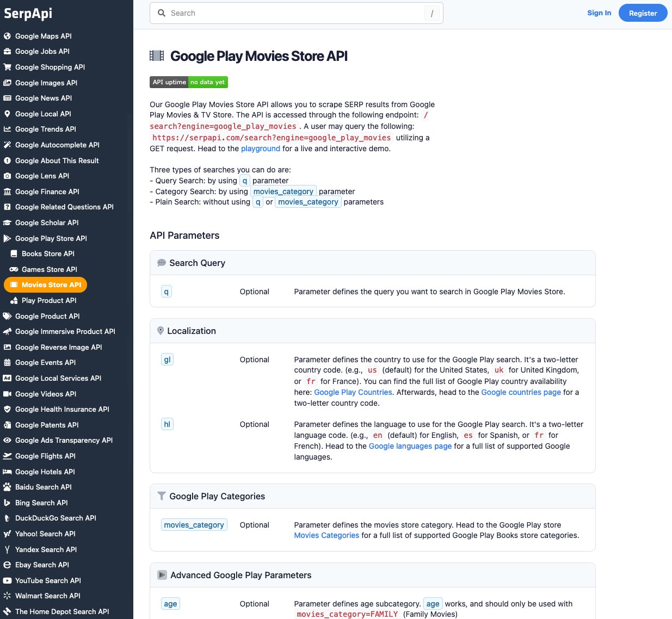Click the film icon beside the page title
This screenshot has height=619, width=672.
pos(157,55)
